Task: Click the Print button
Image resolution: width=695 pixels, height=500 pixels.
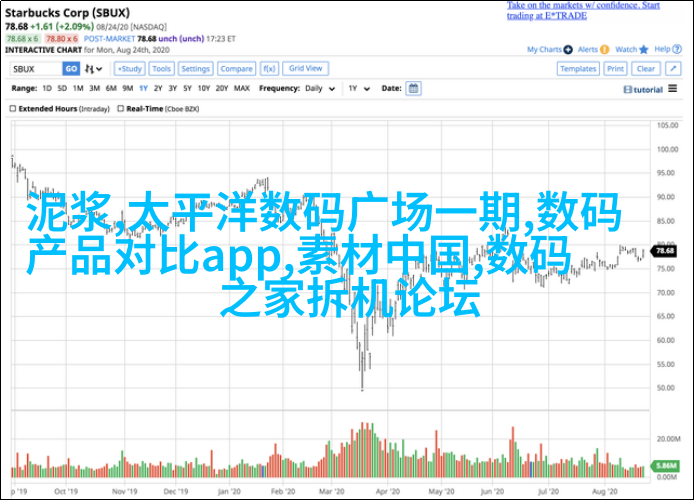Action: click(615, 69)
